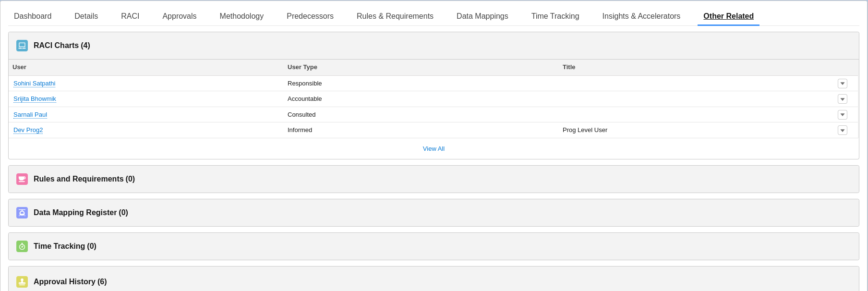Select the Time Tracking tab
This screenshot has height=291, width=868.
coord(555,16)
